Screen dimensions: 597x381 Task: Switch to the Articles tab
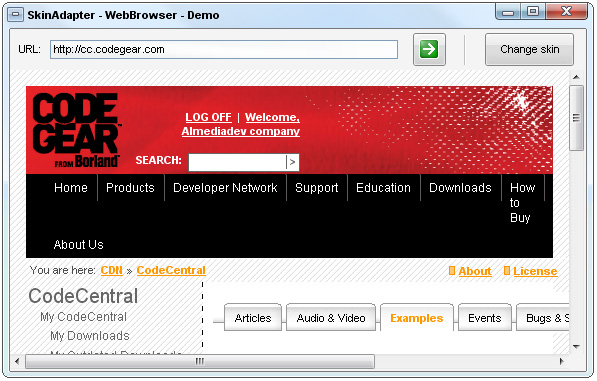tap(253, 317)
